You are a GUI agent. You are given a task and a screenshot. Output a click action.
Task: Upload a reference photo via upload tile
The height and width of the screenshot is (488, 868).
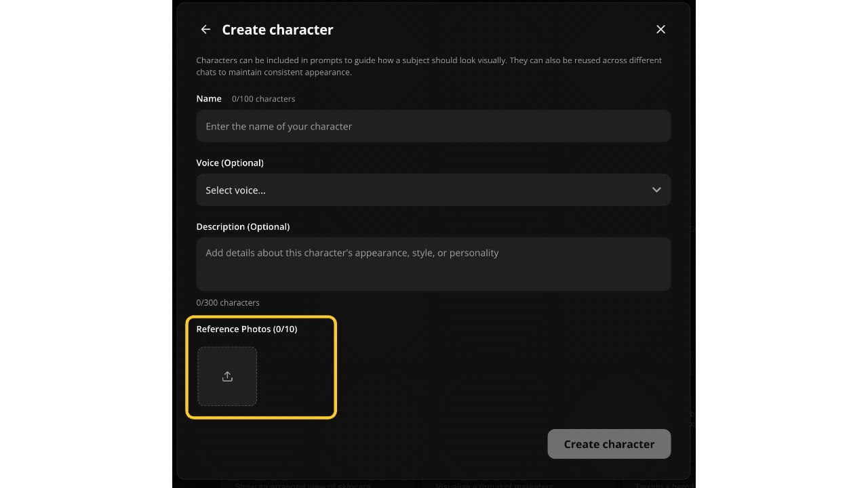pos(227,377)
